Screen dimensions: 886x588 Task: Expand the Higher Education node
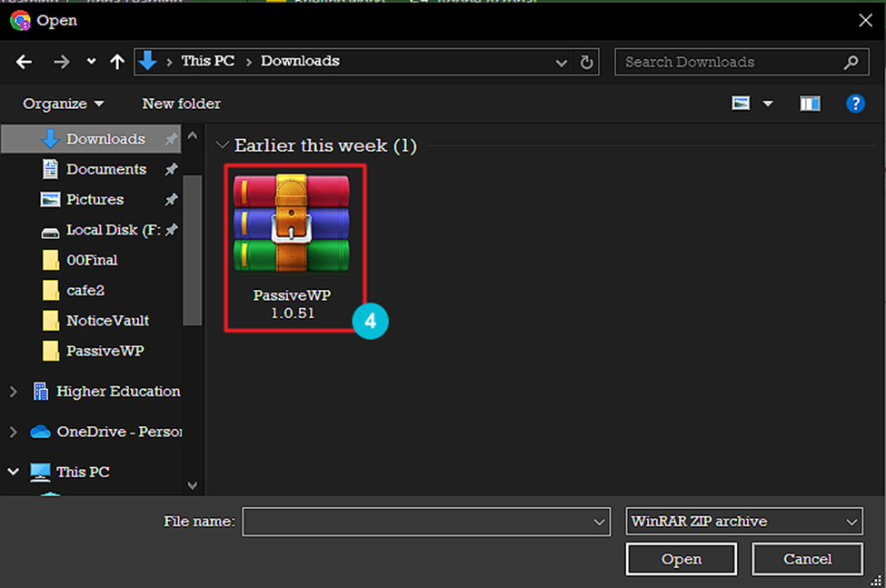tap(14, 392)
